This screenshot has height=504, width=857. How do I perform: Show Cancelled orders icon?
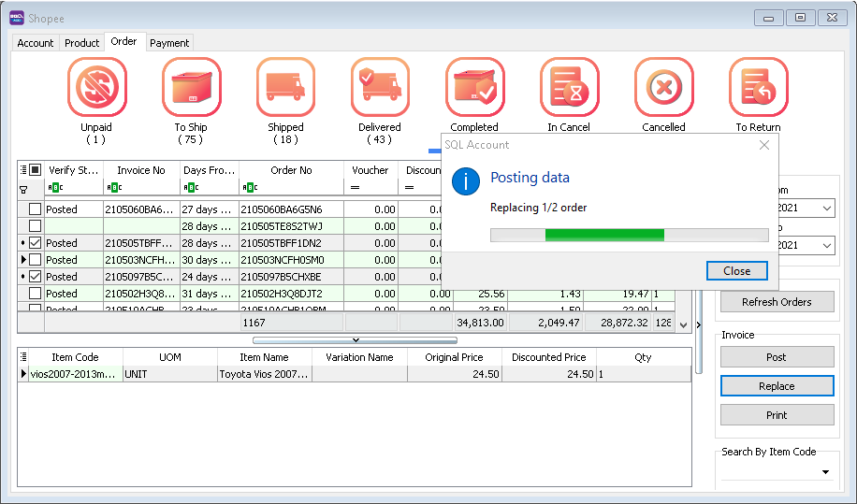(663, 87)
